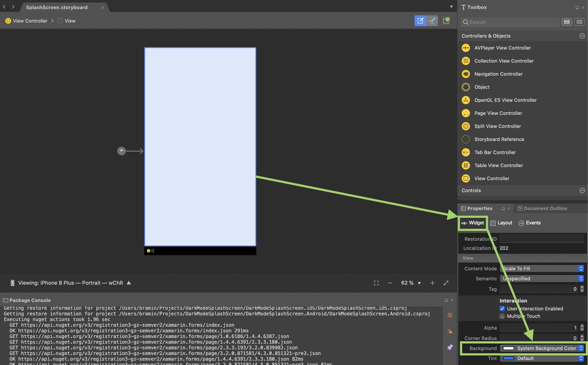Click the blue Tint color swatch

click(x=508, y=358)
